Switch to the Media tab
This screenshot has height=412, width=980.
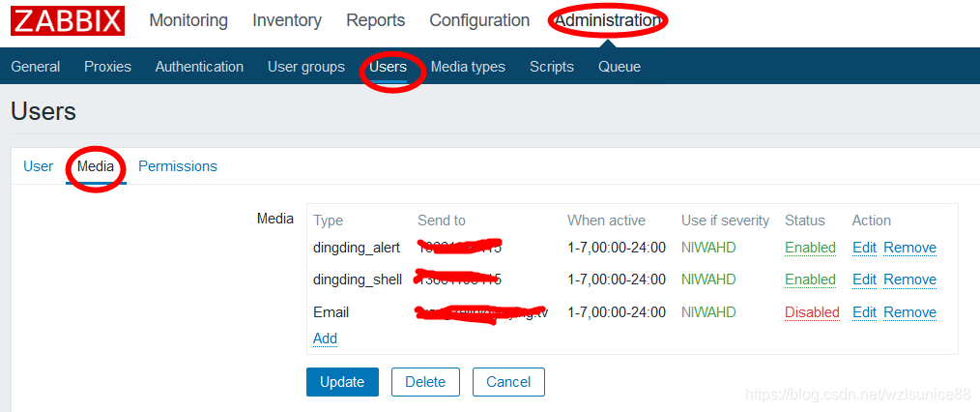click(96, 166)
